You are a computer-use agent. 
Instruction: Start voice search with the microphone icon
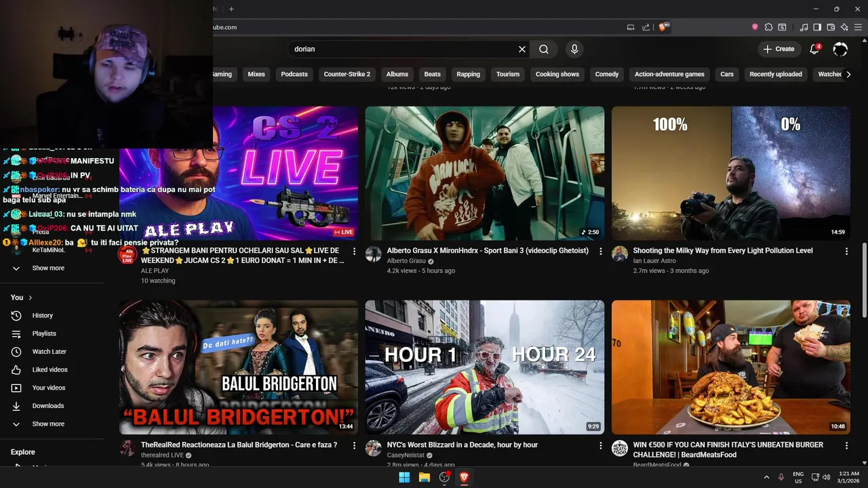pyautogui.click(x=574, y=49)
